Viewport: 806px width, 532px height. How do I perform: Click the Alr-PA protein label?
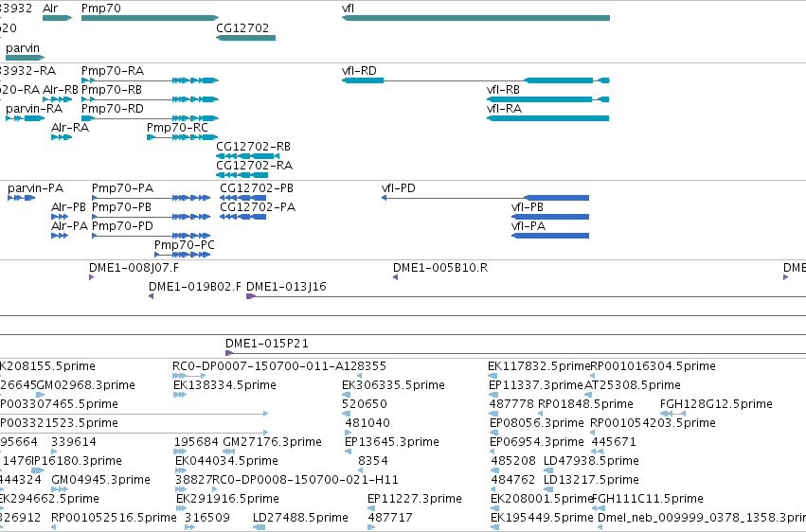69,226
